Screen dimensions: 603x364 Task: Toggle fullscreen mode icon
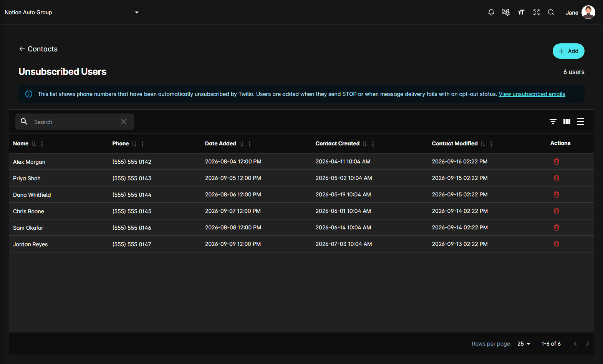coord(537,12)
